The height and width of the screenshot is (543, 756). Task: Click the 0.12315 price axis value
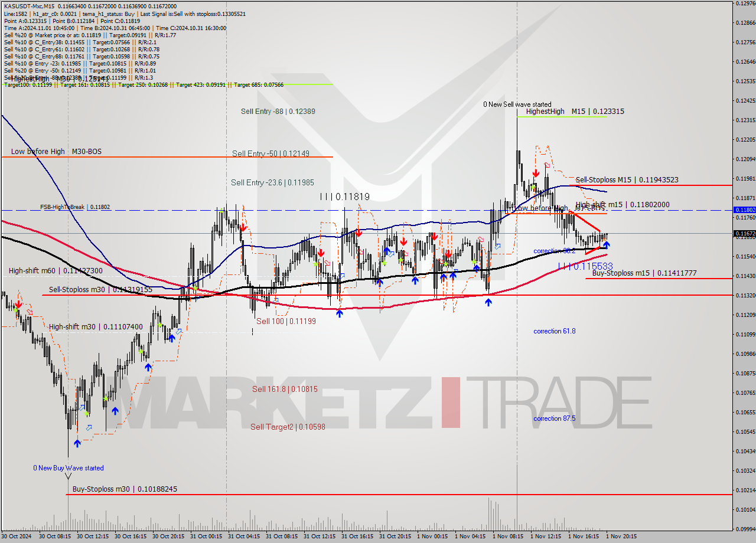(745, 120)
